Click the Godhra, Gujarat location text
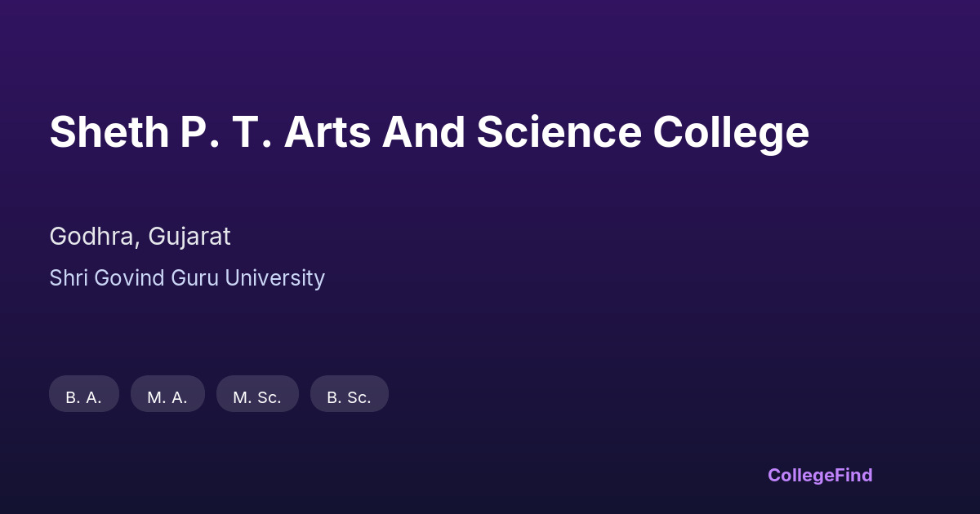The width and height of the screenshot is (980, 514). click(140, 237)
